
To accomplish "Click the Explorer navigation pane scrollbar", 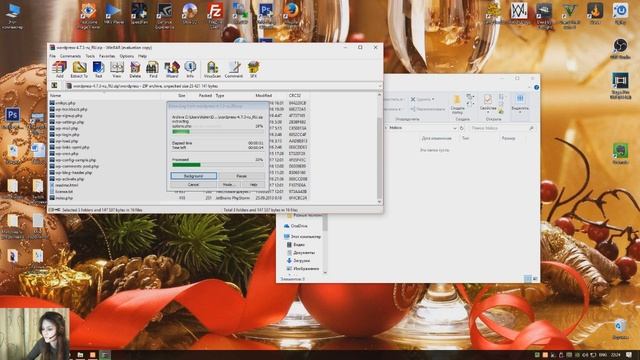I will (325, 244).
